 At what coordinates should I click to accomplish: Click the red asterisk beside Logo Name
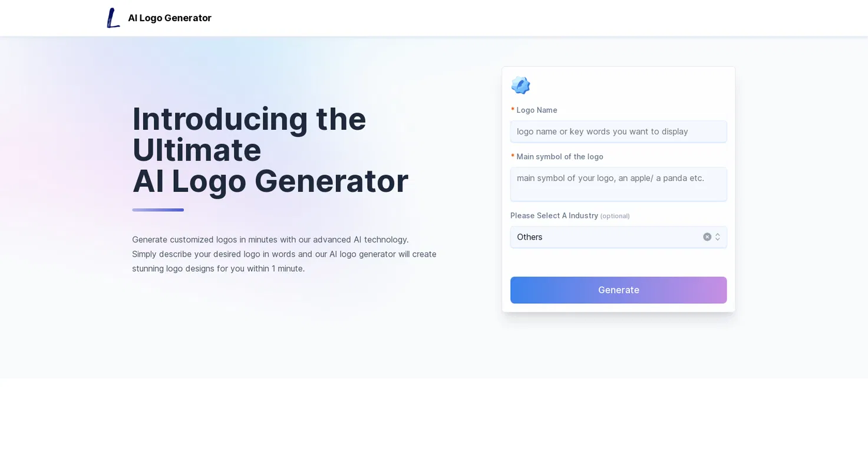click(x=513, y=110)
